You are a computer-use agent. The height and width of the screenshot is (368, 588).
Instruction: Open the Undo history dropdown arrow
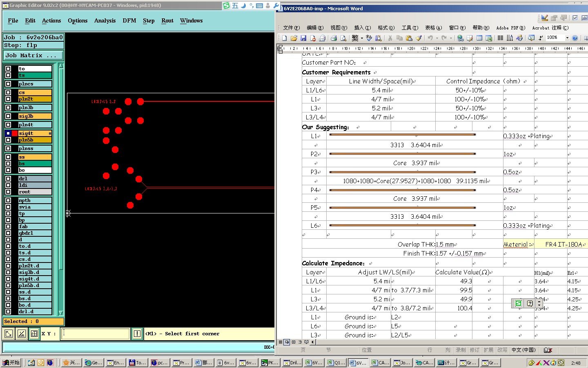pyautogui.click(x=437, y=38)
